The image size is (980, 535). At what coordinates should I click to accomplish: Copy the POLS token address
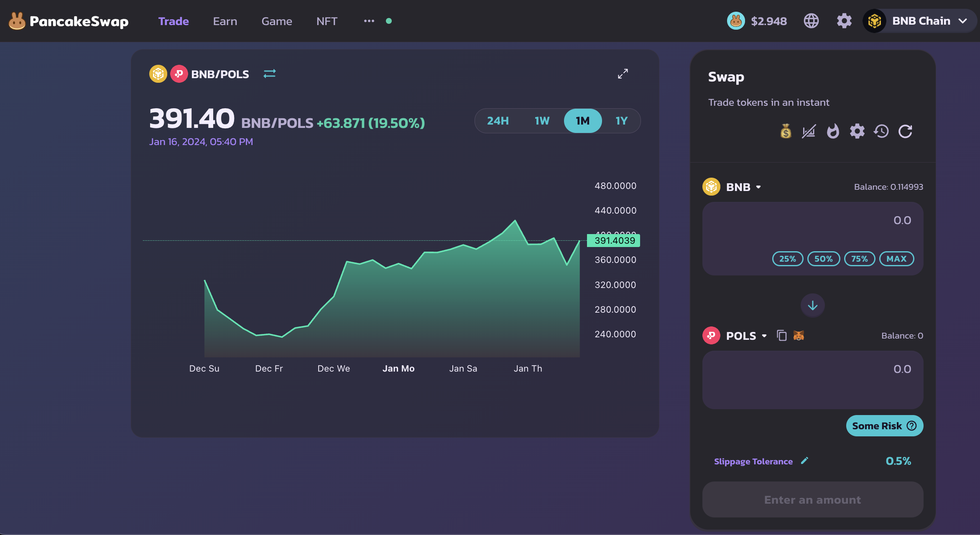point(781,336)
